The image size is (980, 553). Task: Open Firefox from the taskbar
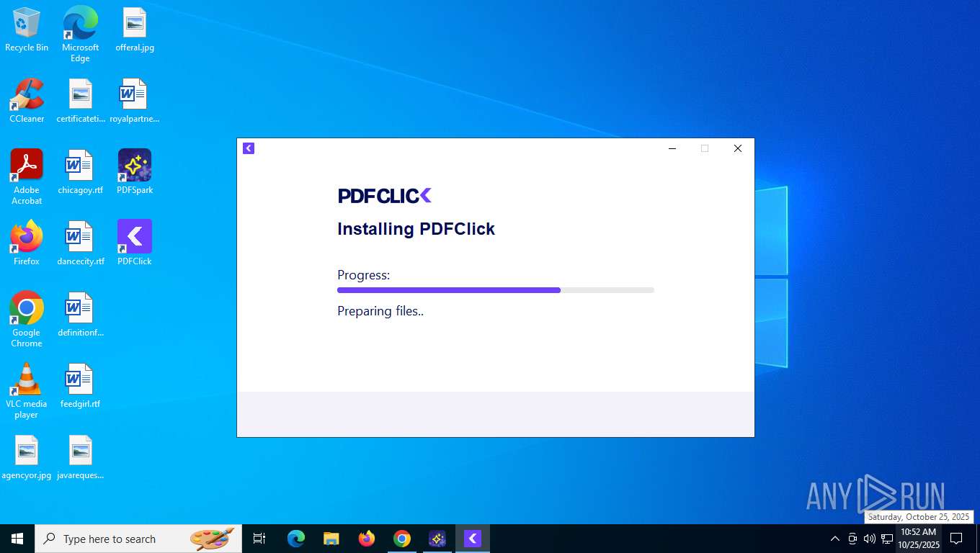pyautogui.click(x=367, y=539)
